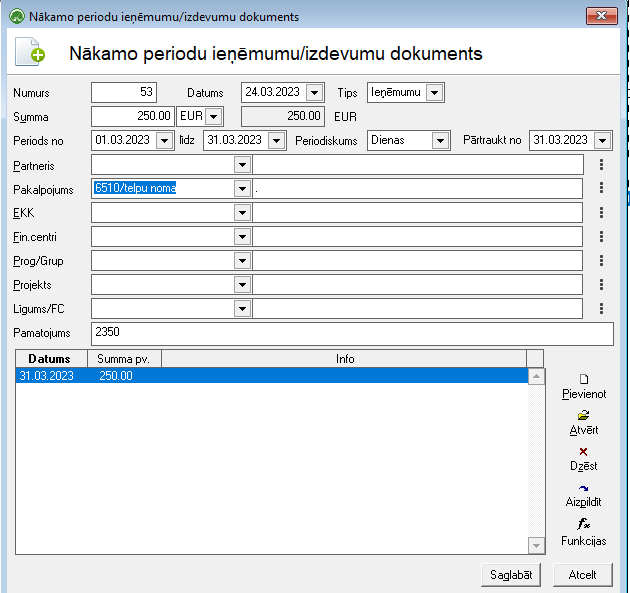Viewport: 630px width, 593px height.
Task: Click the Saglabāt button
Action: pyautogui.click(x=511, y=575)
